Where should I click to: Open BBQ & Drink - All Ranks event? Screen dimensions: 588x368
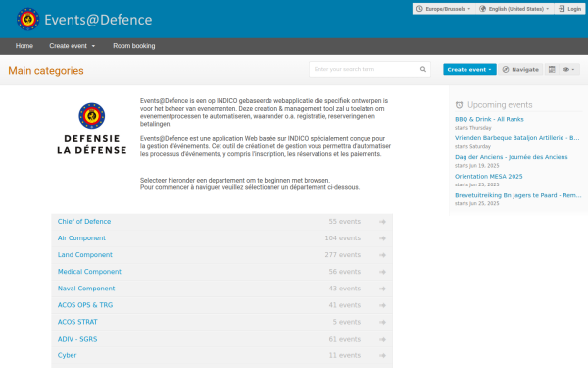[x=489, y=119]
